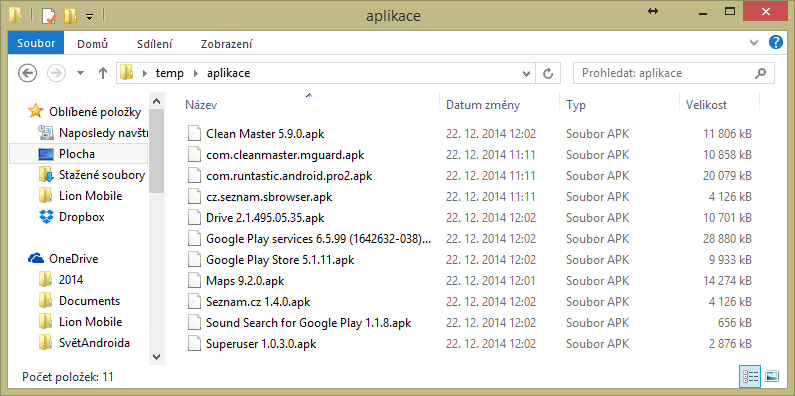
Task: Refresh the aplikace folder view
Action: (x=548, y=74)
